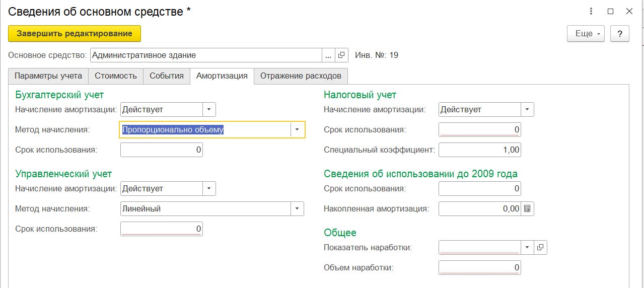Image resolution: width=644 pixels, height=288 pixels.
Task: Open Начисление амортизации dropdown in Управленческий учет
Action: [209, 188]
